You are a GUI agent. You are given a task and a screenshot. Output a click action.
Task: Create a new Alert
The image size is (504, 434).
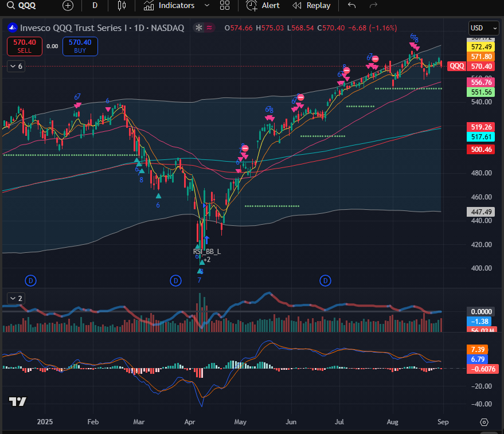[263, 6]
